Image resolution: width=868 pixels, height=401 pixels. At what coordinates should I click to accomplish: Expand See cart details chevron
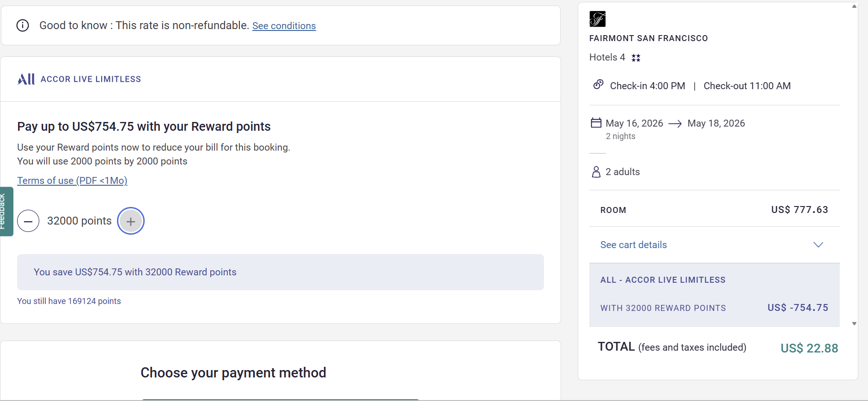818,245
